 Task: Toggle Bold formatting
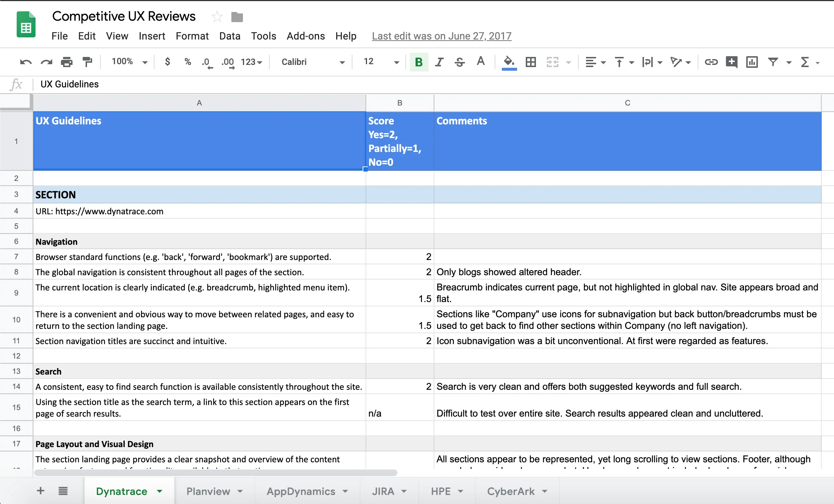tap(419, 62)
